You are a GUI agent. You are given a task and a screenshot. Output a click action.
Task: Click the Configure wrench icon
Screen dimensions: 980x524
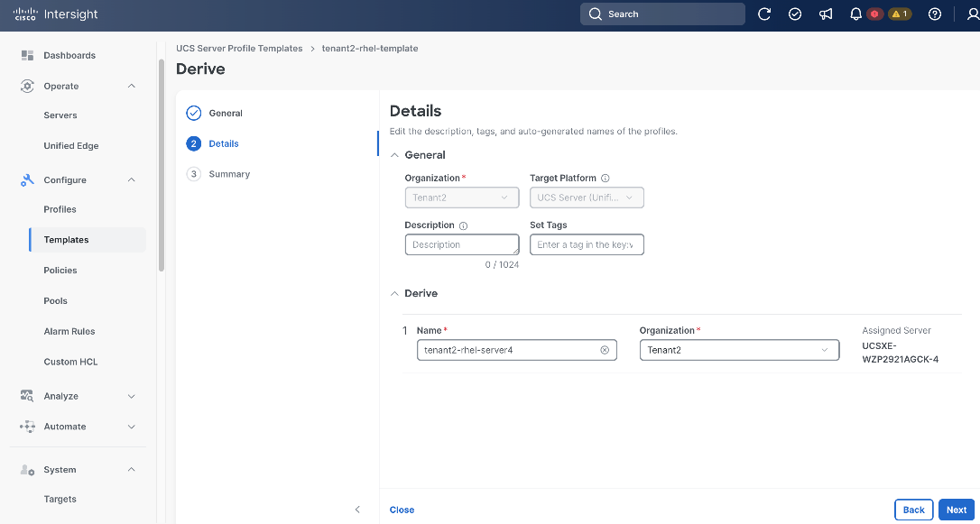[x=27, y=179]
